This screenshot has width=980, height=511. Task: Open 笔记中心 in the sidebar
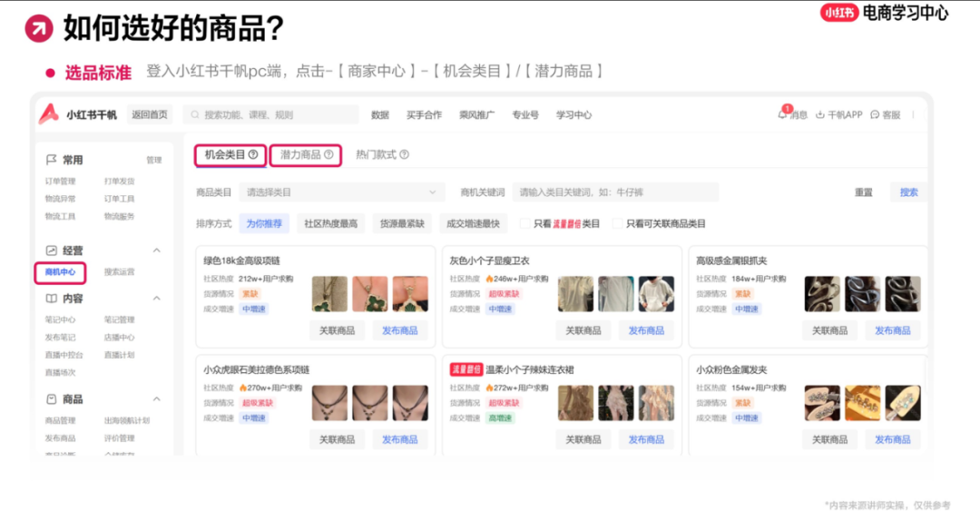point(60,319)
